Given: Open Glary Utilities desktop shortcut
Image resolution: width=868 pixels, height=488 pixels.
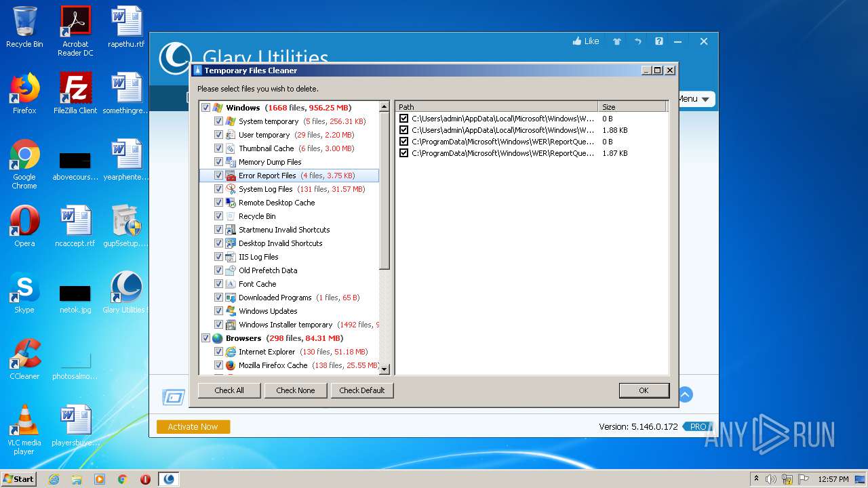Looking at the screenshot, I should click(126, 293).
